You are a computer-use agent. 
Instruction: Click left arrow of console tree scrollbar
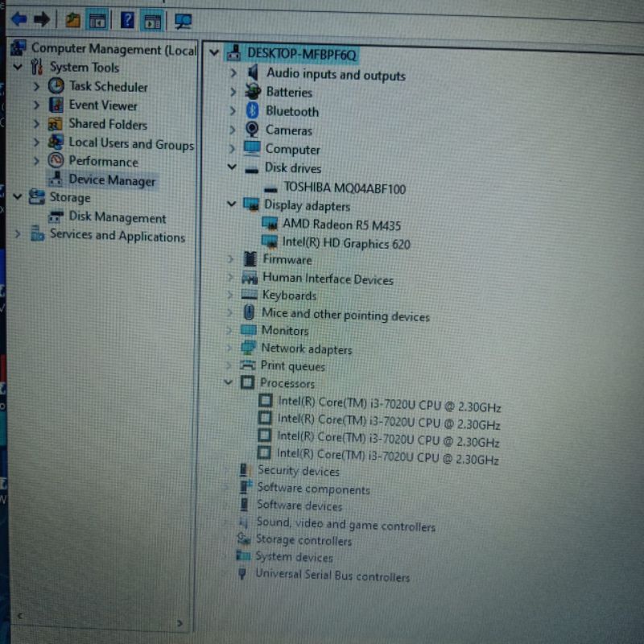[19, 615]
